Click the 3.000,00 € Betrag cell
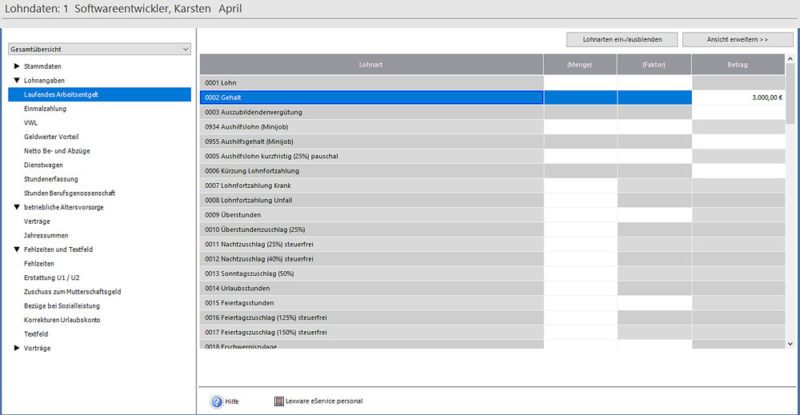Viewport: 800px width, 415px height. [738, 97]
